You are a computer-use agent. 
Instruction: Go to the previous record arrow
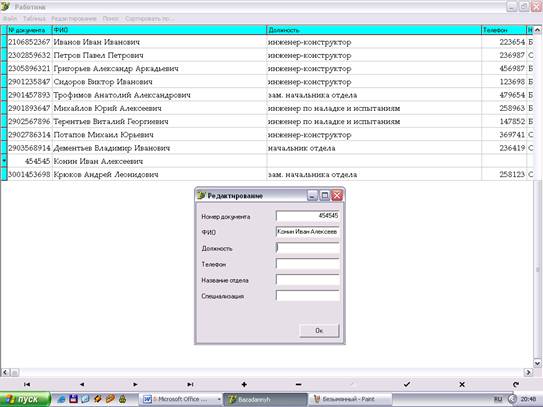pyautogui.click(x=82, y=384)
